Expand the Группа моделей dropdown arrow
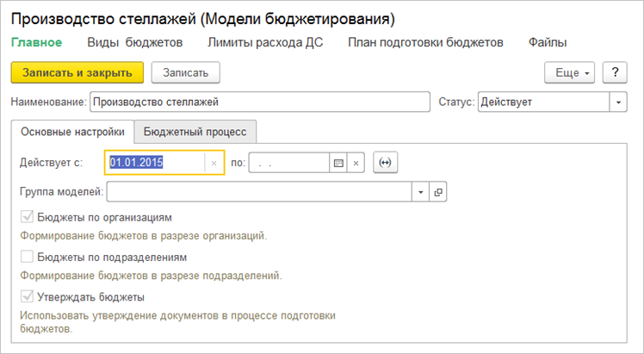This screenshot has width=644, height=354. tap(421, 192)
